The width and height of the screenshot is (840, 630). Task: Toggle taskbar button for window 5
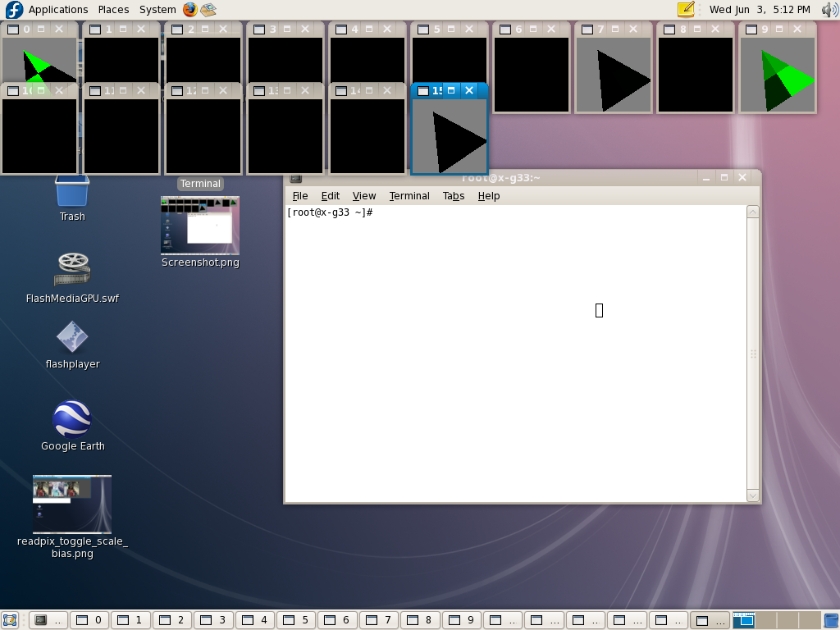pos(296,620)
